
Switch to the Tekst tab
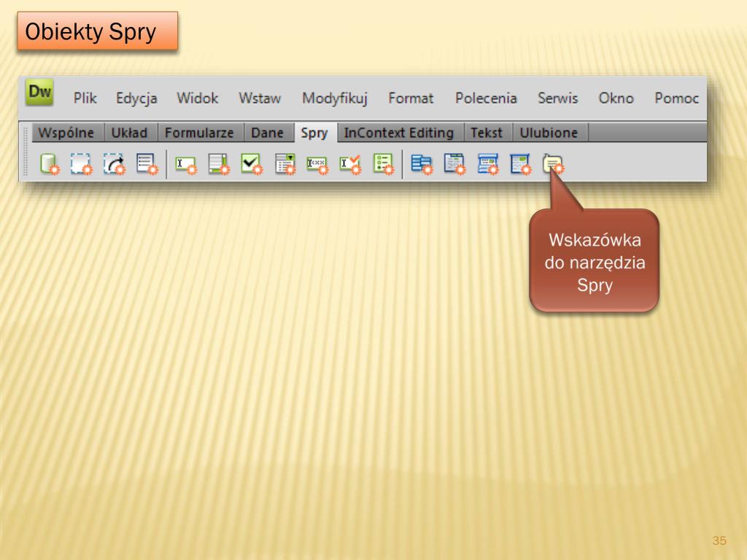(x=487, y=133)
